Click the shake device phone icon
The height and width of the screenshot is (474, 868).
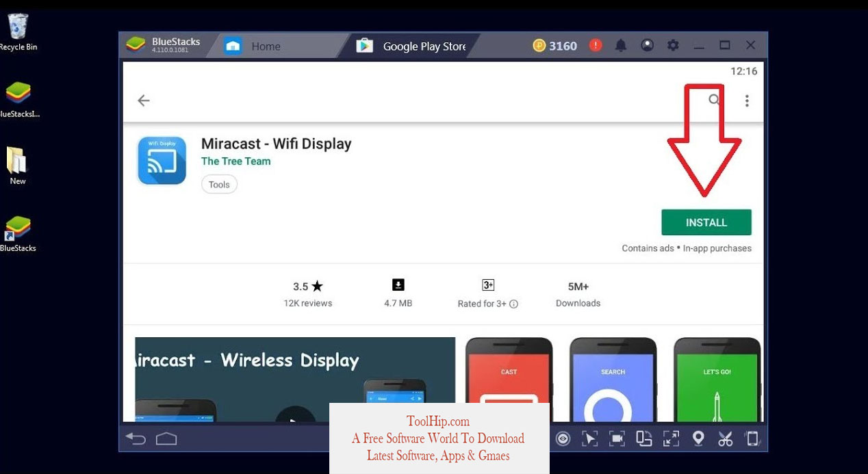tap(752, 438)
